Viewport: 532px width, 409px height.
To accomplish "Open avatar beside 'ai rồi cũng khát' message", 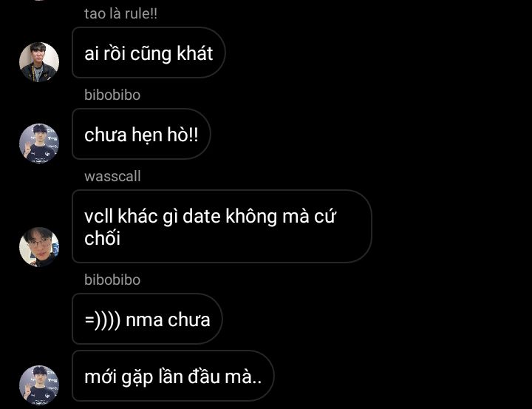I will click(x=39, y=62).
